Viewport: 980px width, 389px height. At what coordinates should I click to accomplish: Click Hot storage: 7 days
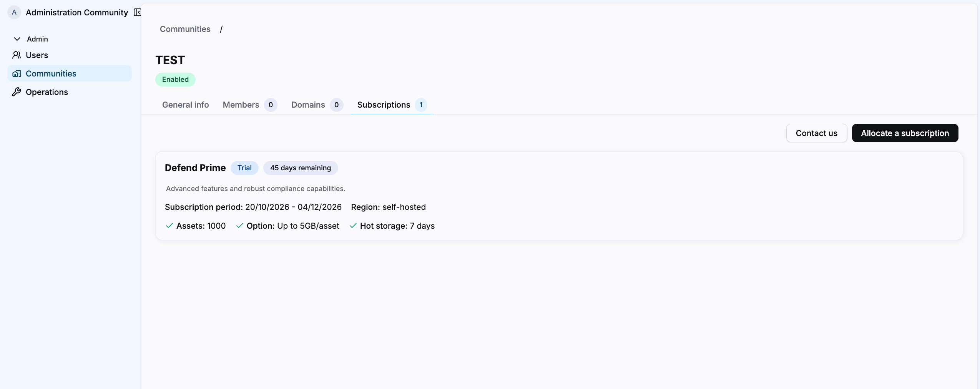392,226
